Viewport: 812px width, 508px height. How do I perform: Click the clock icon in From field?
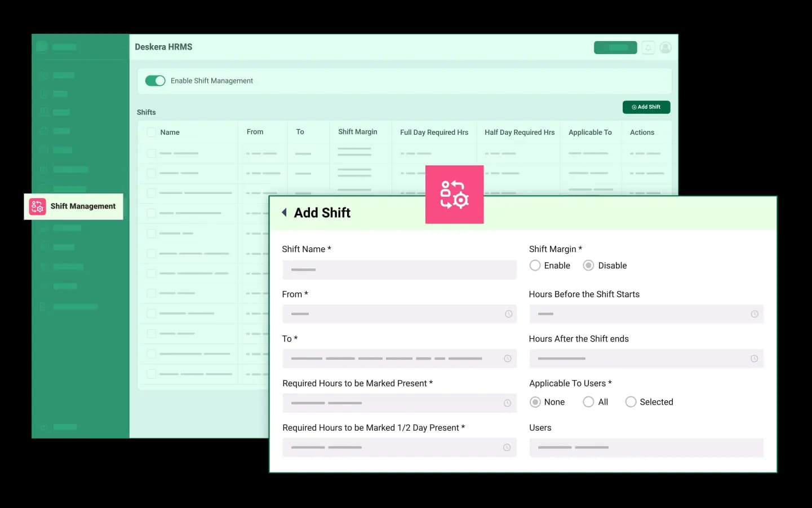[509, 314]
